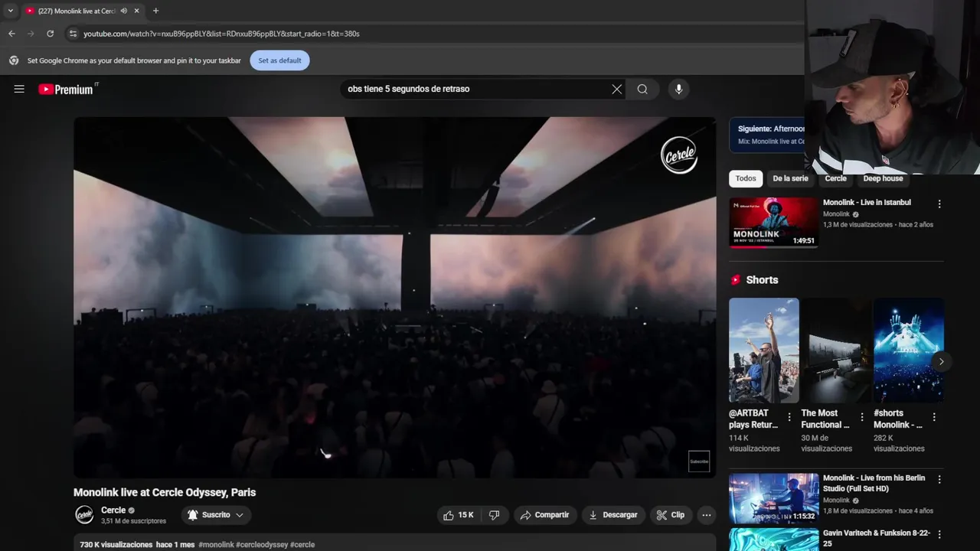Screen dimensions: 980x551
Task: Click the video player to pause
Action: pyautogui.click(x=394, y=298)
